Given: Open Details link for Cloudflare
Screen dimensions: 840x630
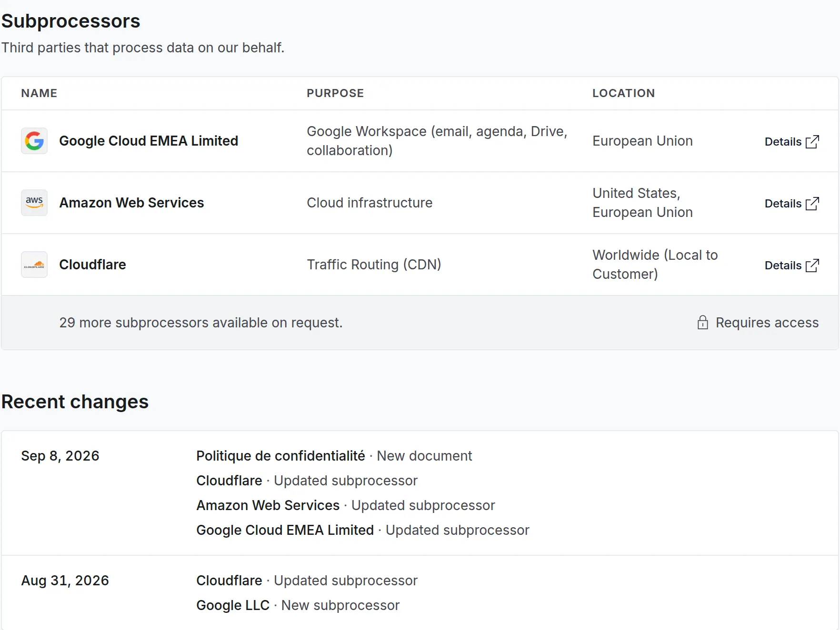Looking at the screenshot, I should 792,266.
